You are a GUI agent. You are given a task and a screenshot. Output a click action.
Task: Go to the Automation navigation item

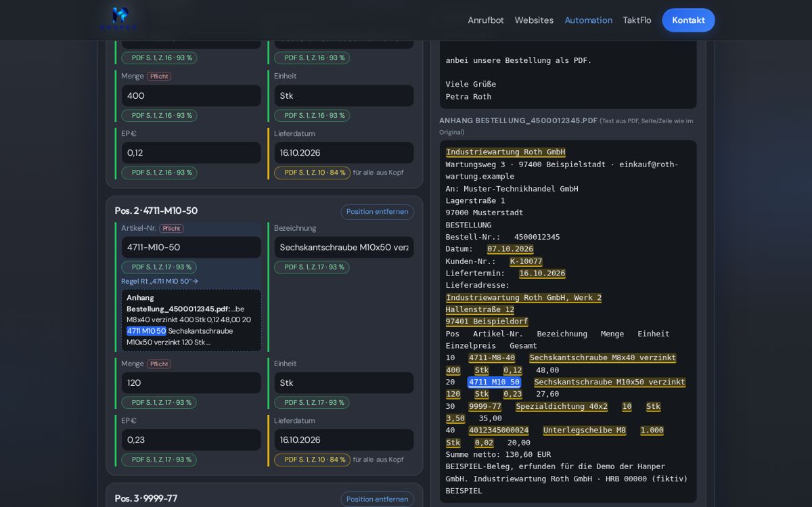[589, 20]
